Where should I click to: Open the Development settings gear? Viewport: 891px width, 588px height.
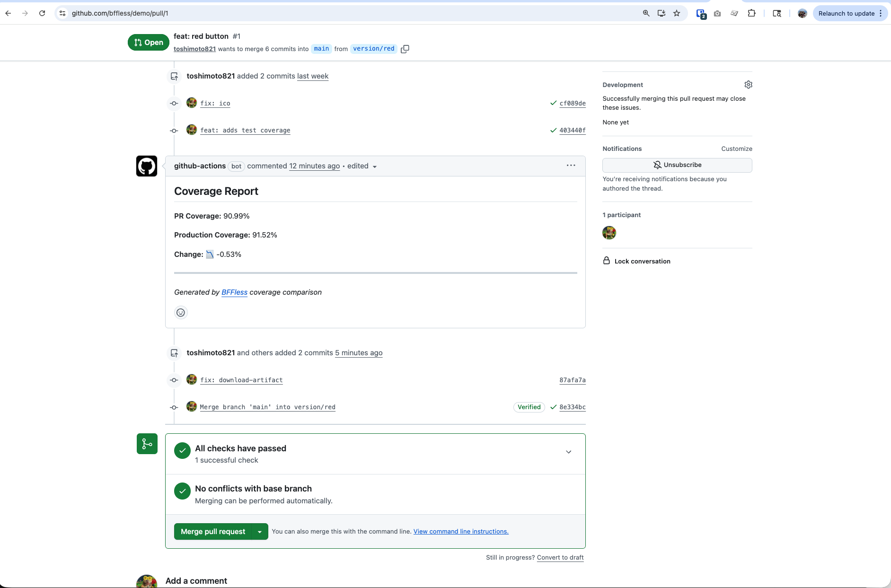(748, 85)
